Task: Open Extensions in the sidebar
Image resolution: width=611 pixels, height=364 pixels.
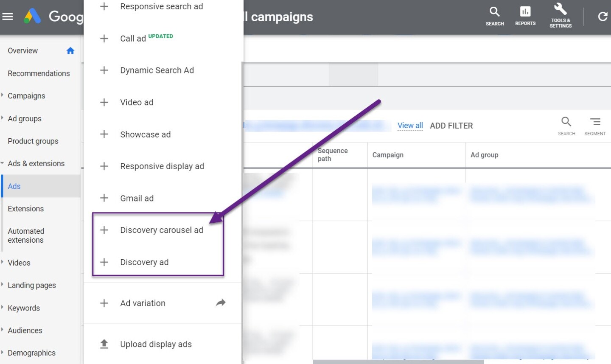Action: (25, 209)
